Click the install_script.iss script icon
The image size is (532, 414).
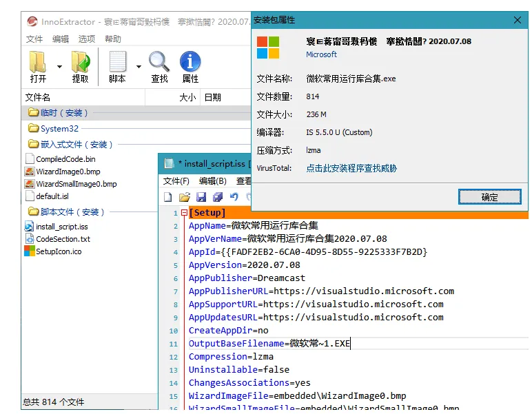[30, 227]
